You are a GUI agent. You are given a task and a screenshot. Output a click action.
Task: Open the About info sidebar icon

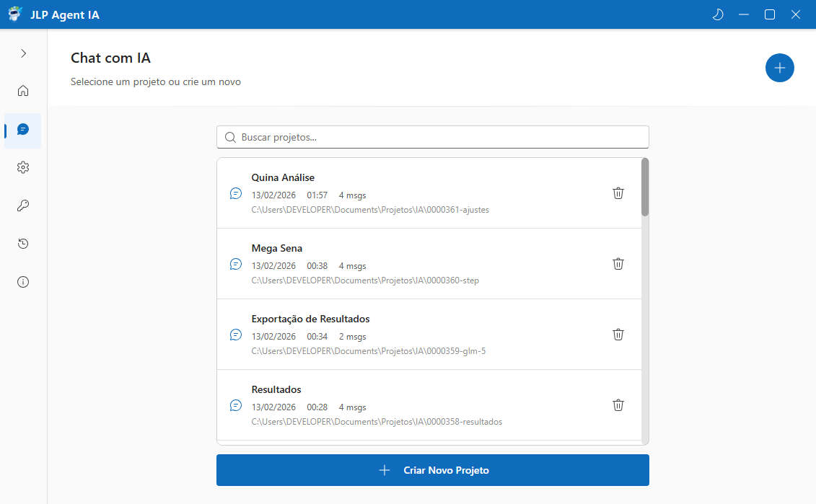coord(23,282)
